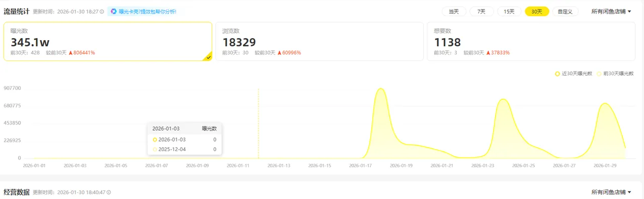644x199 pixels.
Task: Click the info icon beside 经营数据 update time
Action: (109, 192)
